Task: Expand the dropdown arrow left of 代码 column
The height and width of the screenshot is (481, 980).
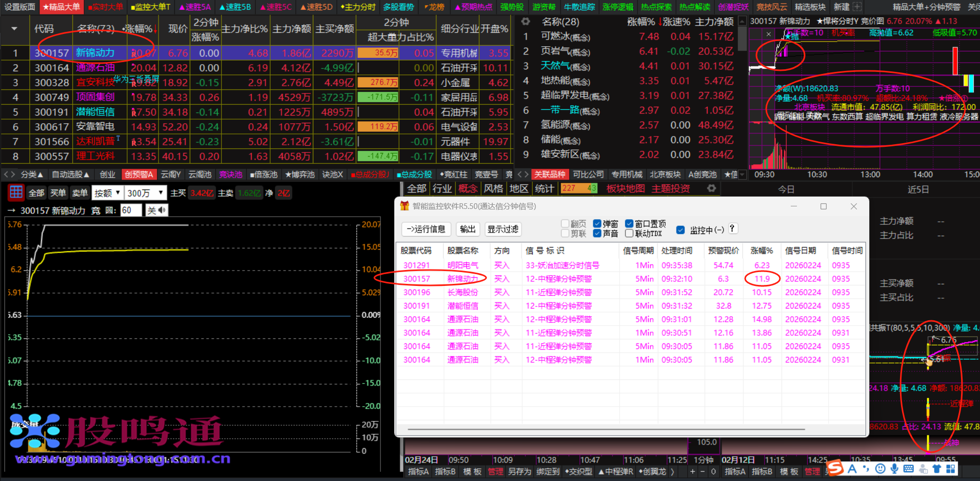Action: 14,29
